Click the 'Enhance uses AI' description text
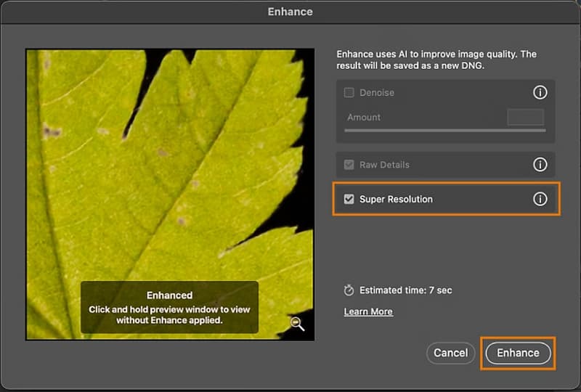This screenshot has width=581, height=392. click(x=436, y=60)
